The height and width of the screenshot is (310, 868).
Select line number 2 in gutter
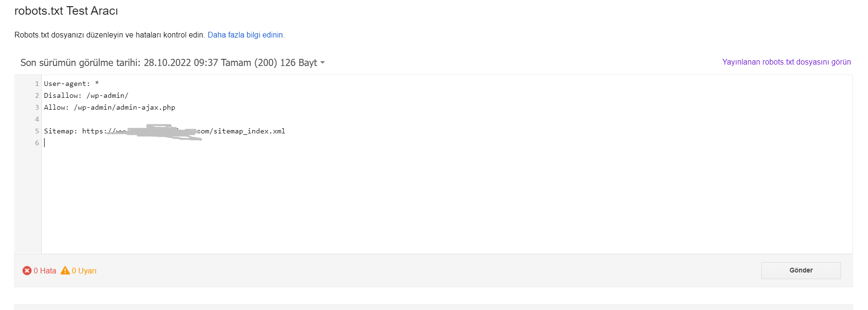pyautogui.click(x=37, y=95)
